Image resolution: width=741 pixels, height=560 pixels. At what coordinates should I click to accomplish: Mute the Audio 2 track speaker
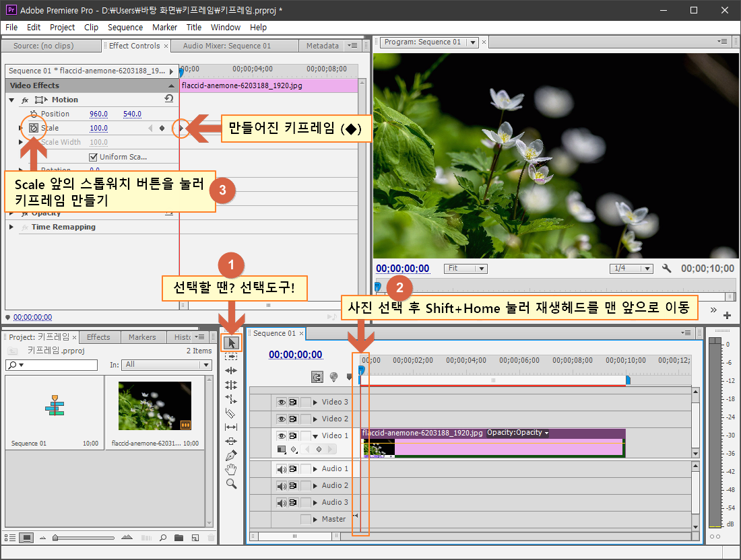click(x=281, y=486)
